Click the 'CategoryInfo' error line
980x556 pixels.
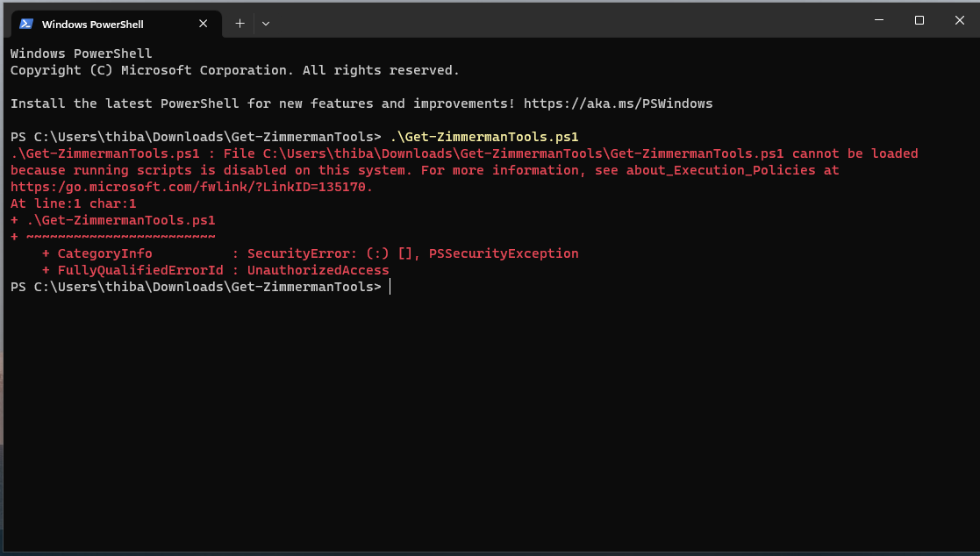point(310,253)
